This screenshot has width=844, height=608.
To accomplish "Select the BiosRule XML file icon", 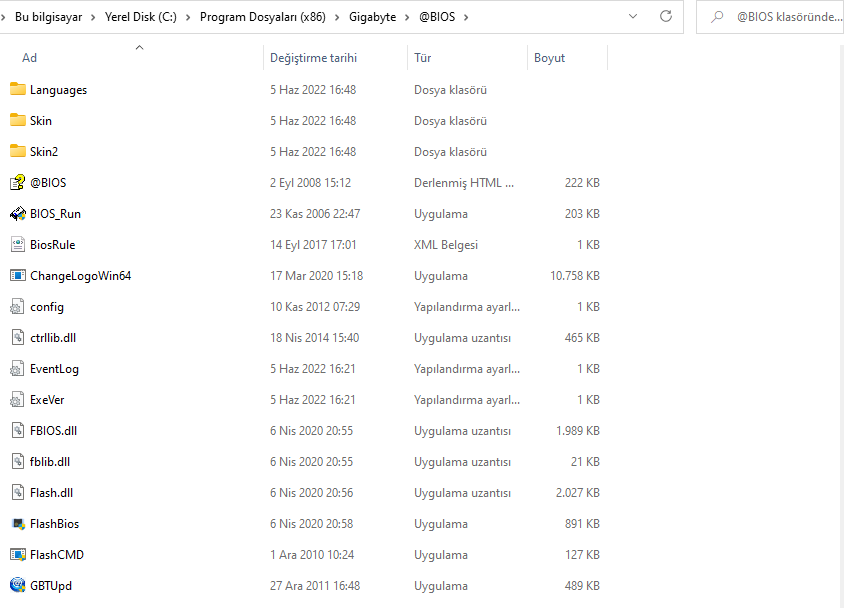I will coord(18,244).
